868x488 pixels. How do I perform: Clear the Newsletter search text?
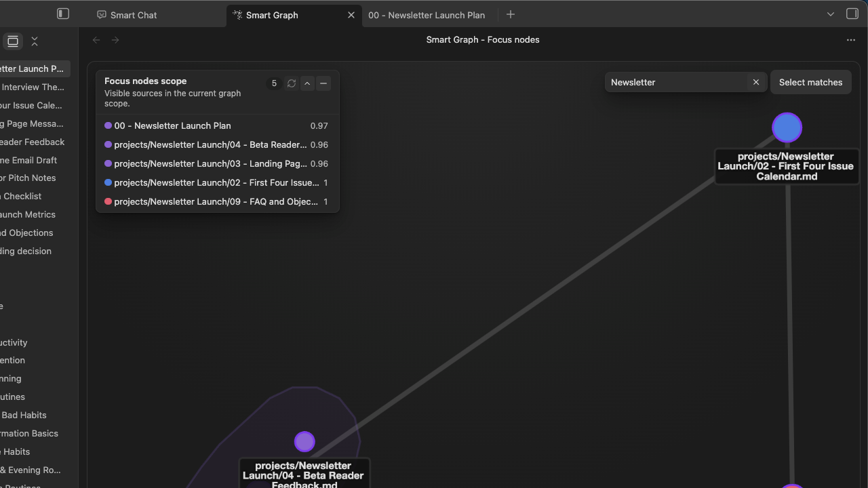click(756, 82)
